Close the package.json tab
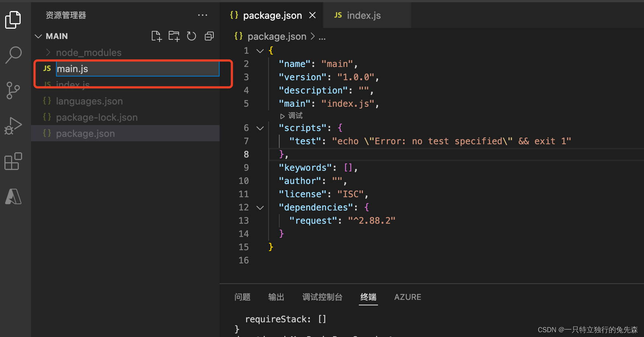 pos(312,15)
